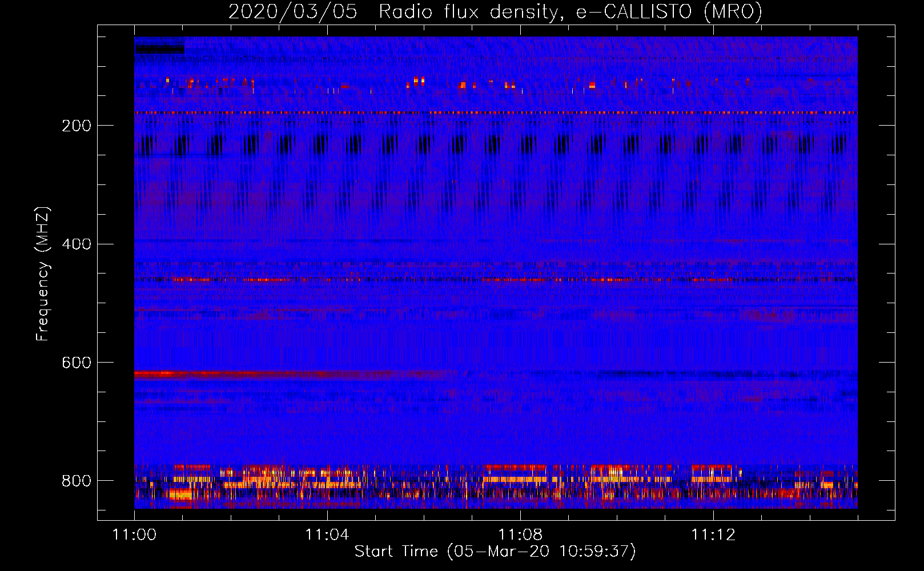Click the '11:12' time tick label
The height and width of the screenshot is (571, 924).
coord(713,534)
